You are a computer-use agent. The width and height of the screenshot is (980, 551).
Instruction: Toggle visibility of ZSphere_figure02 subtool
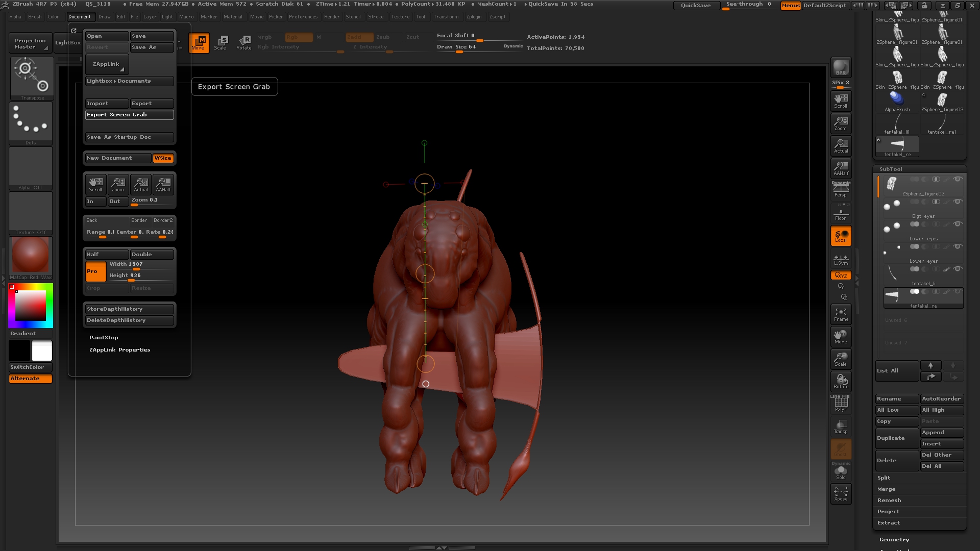958,179
